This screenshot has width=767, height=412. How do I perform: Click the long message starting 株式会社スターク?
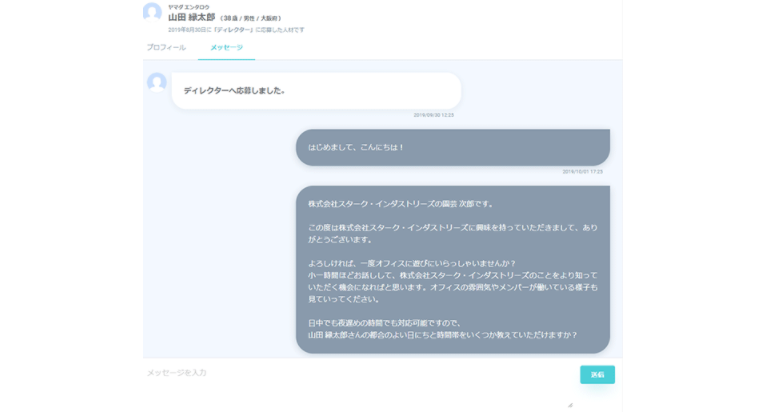tap(452, 270)
